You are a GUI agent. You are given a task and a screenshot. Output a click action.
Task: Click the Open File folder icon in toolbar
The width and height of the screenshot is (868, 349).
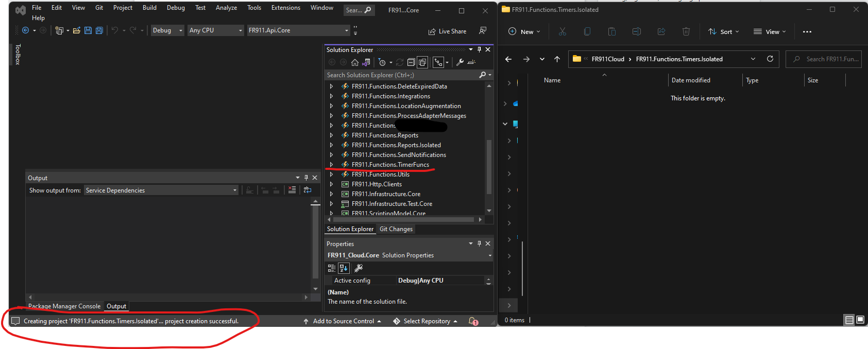tap(76, 30)
